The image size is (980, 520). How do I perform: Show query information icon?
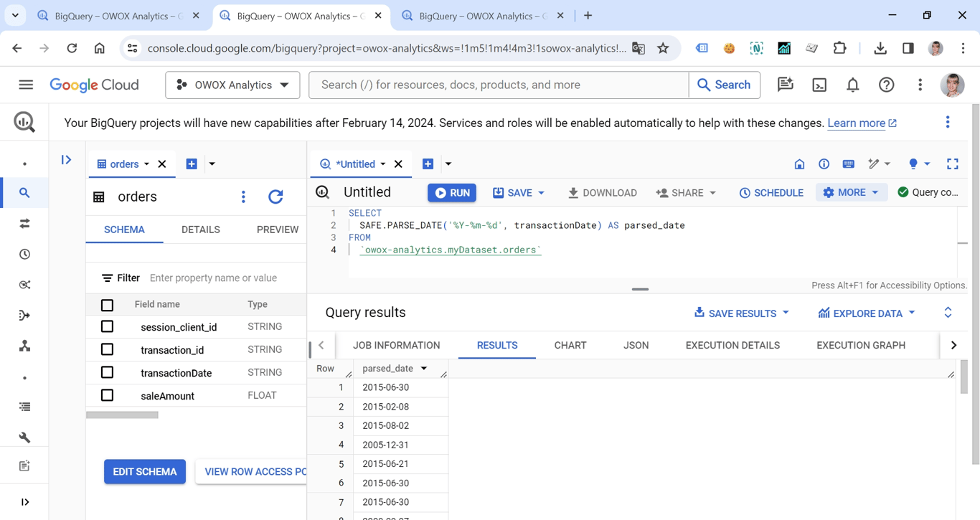pos(824,164)
